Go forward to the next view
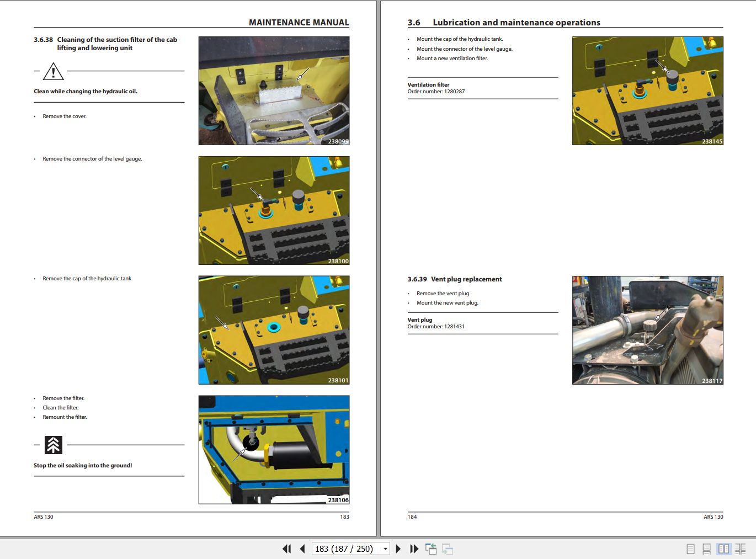This screenshot has width=756, height=559. 447,549
